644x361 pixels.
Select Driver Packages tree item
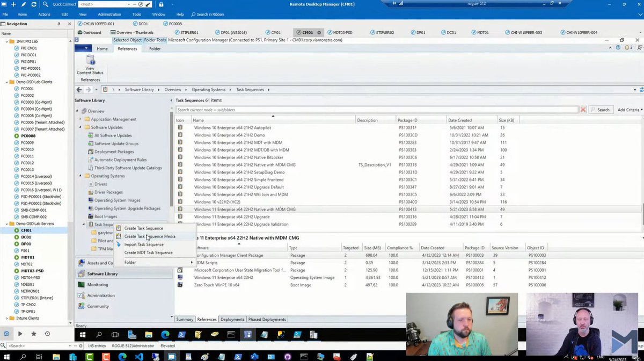pos(108,192)
